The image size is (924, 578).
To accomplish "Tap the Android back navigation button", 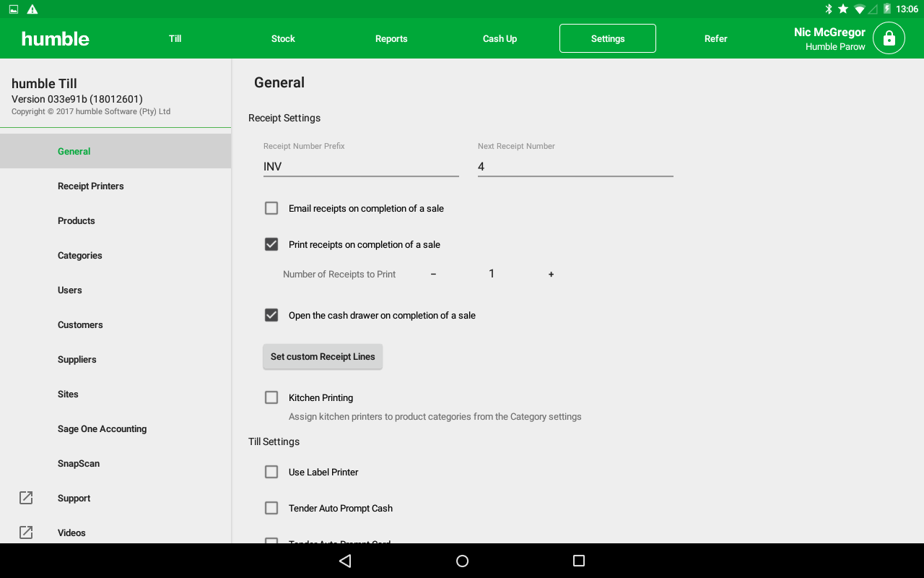I will (x=345, y=561).
